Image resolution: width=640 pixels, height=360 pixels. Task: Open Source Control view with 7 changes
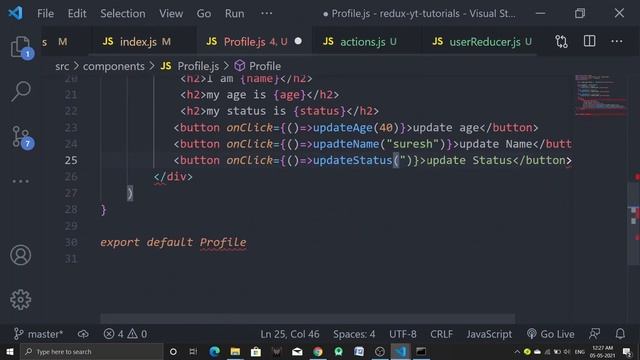point(21,137)
